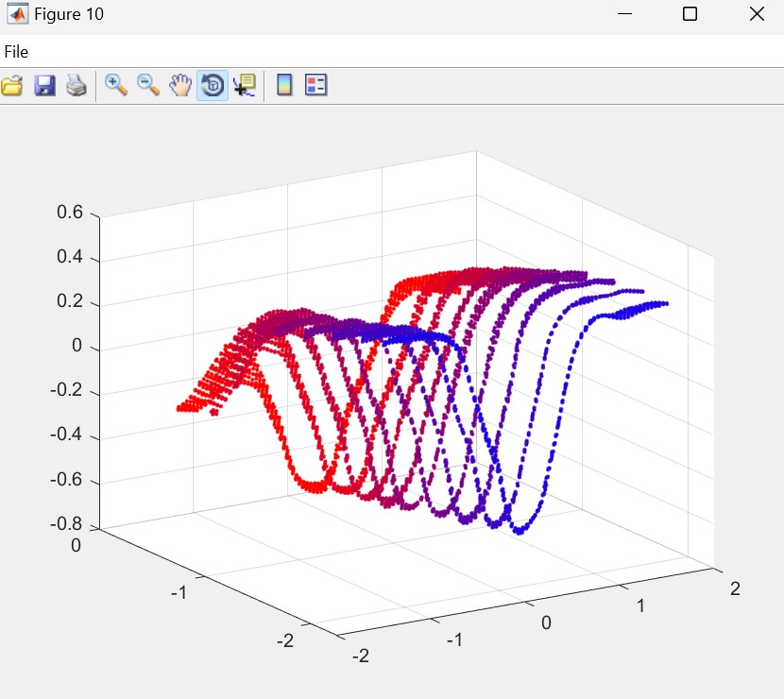Toggle the colorbar display on
This screenshot has height=699, width=784.
[284, 86]
